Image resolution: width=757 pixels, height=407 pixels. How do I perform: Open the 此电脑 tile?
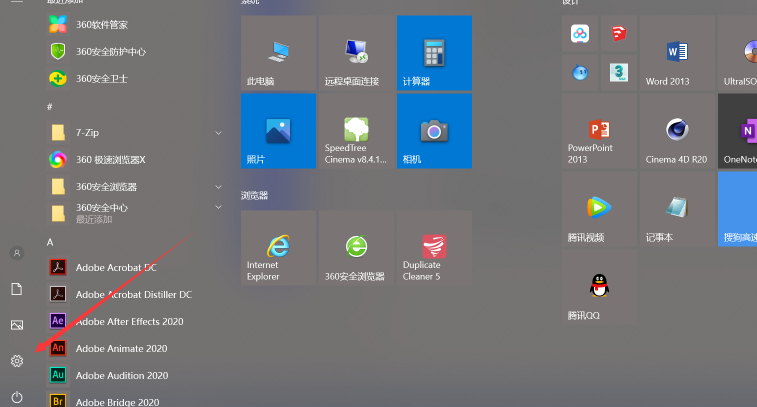click(279, 53)
